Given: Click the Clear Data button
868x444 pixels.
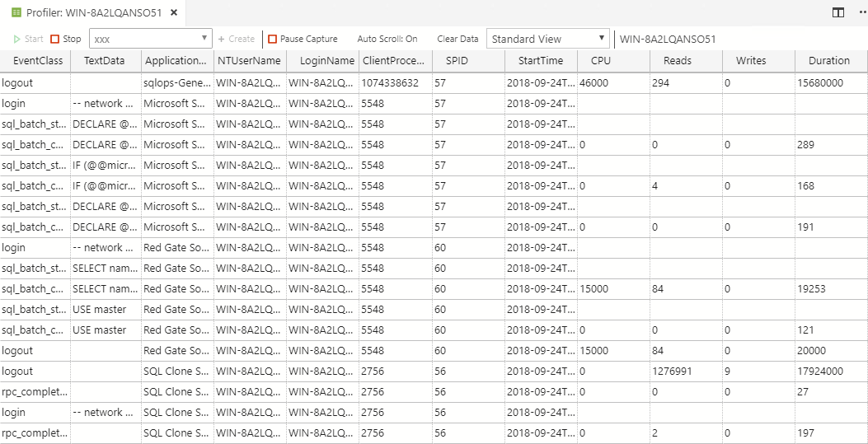Looking at the screenshot, I should [457, 39].
